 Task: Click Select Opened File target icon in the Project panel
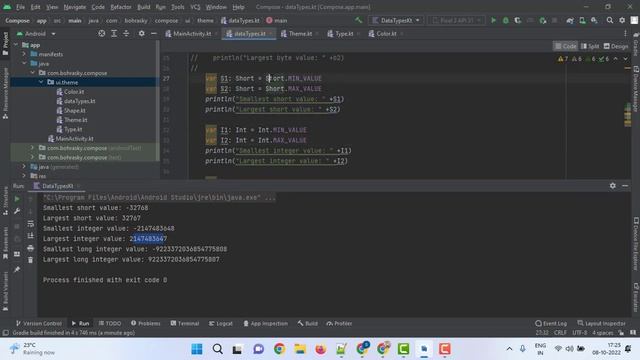tap(102, 33)
